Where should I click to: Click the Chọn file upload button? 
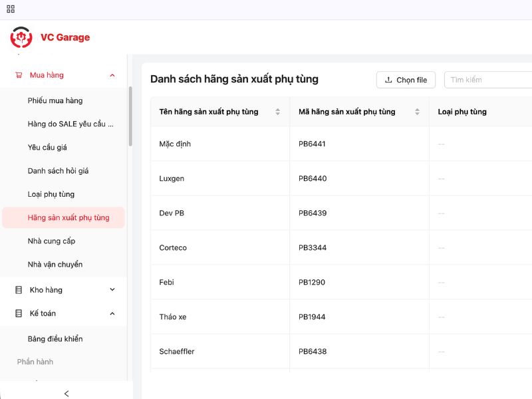click(x=406, y=80)
